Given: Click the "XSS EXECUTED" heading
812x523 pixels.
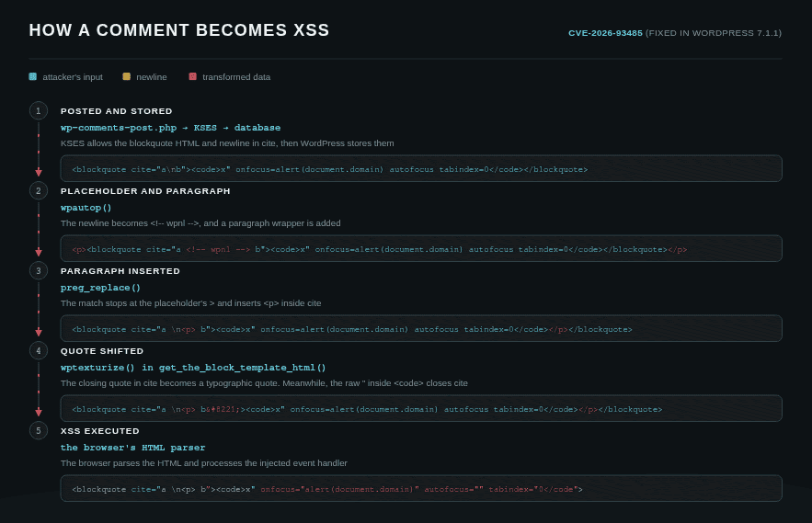Looking at the screenshot, I should coord(100,431).
